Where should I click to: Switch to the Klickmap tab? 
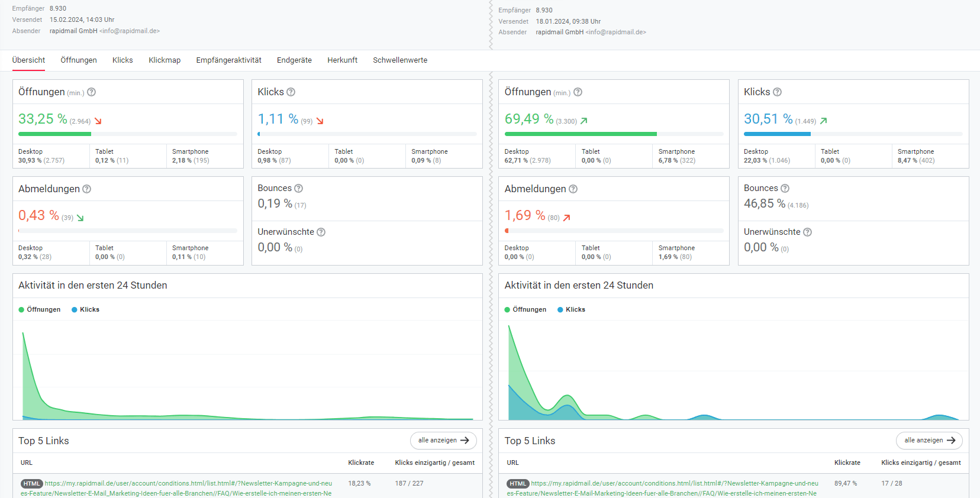(x=165, y=60)
